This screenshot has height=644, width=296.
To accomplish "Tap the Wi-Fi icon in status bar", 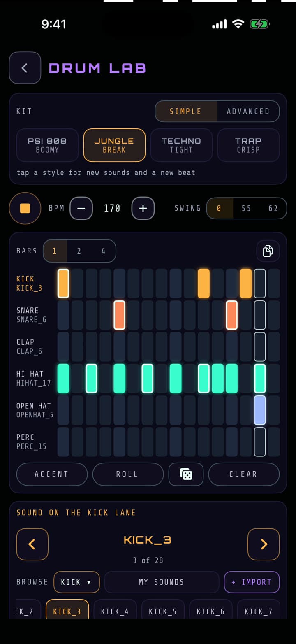I will (x=238, y=24).
